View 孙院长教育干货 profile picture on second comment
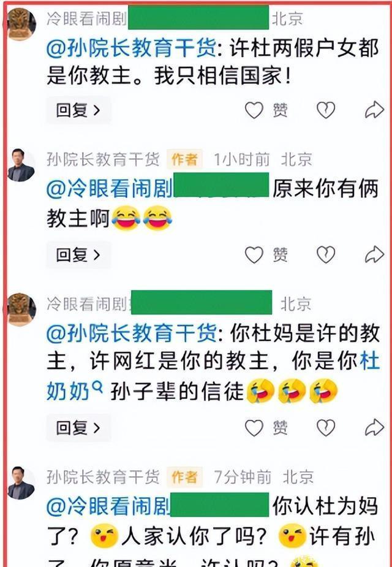 pyautogui.click(x=21, y=165)
